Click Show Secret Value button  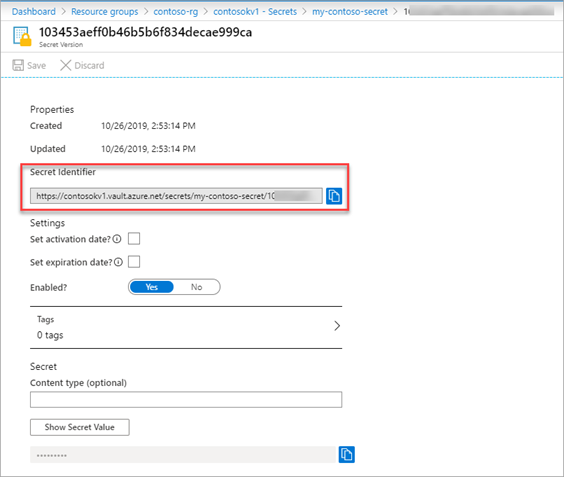click(79, 427)
